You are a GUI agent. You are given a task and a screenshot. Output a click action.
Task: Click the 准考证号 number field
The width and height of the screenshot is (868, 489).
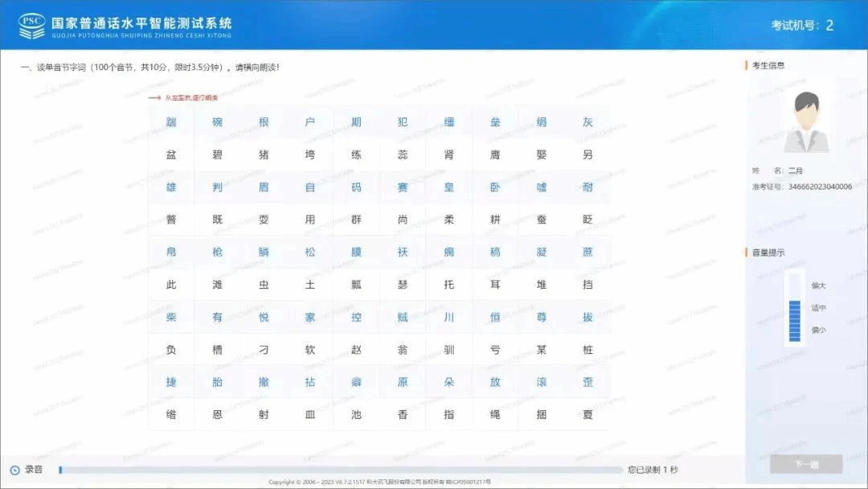[x=820, y=187]
